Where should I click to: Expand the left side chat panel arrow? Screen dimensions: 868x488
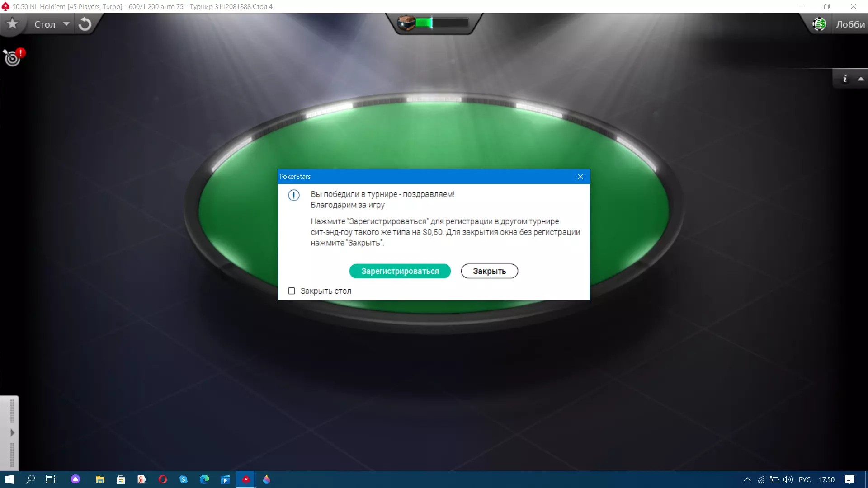[12, 433]
